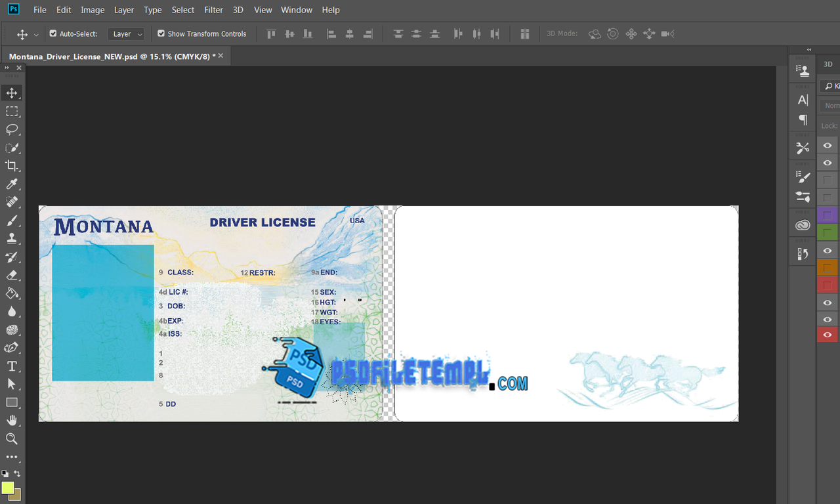
Task: Select the Hand tool
Action: pyautogui.click(x=12, y=421)
